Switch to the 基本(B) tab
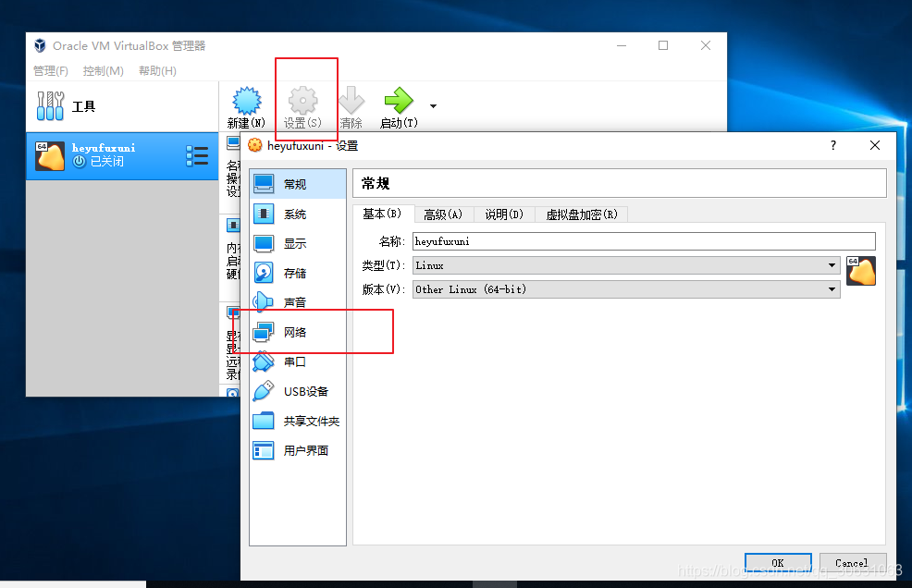 point(383,214)
